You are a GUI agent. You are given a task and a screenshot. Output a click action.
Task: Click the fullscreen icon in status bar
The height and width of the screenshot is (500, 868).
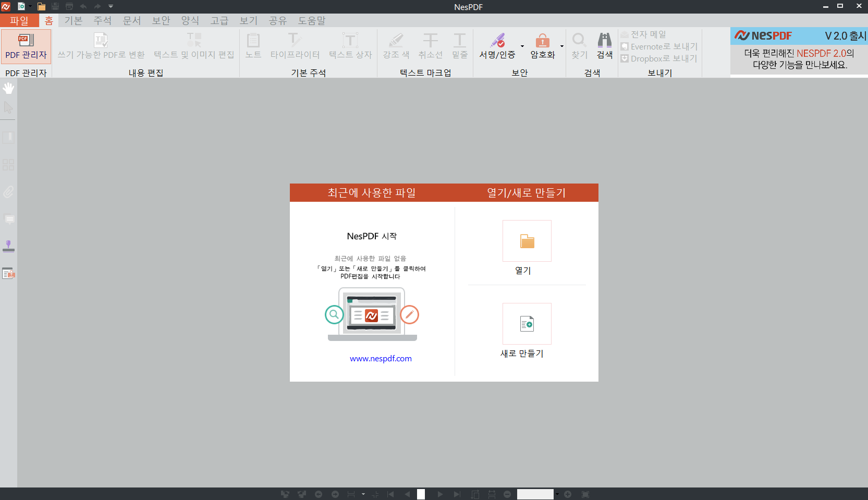[x=585, y=494]
